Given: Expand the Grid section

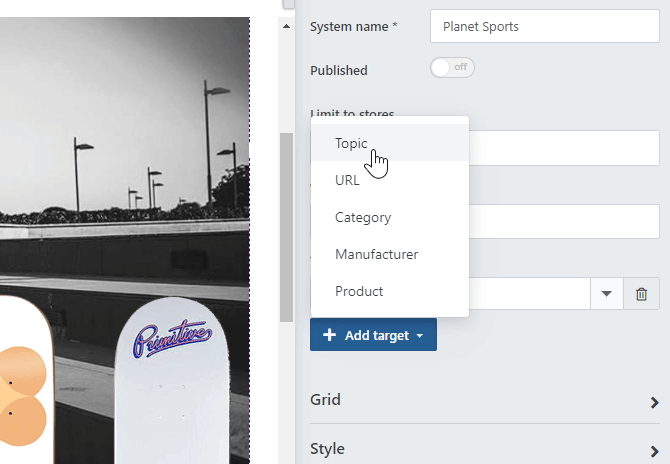Looking at the screenshot, I should point(485,400).
